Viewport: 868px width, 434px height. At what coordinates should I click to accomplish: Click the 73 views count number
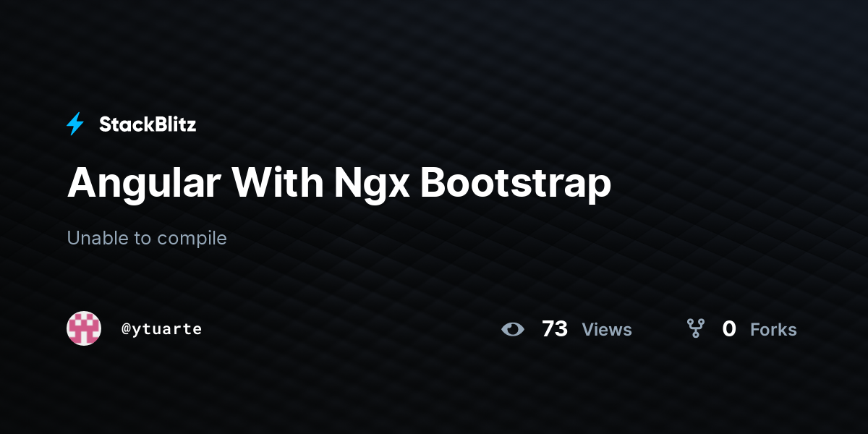point(555,329)
